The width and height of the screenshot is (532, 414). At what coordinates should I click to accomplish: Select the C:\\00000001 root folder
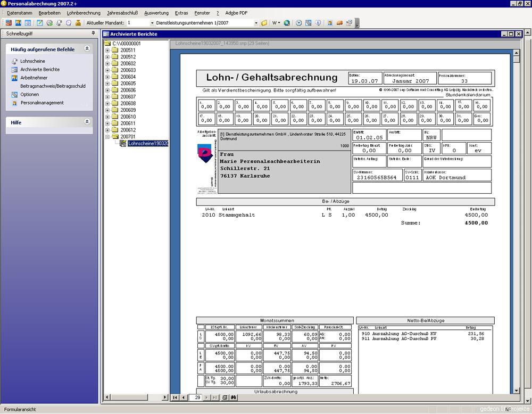[x=126, y=44]
